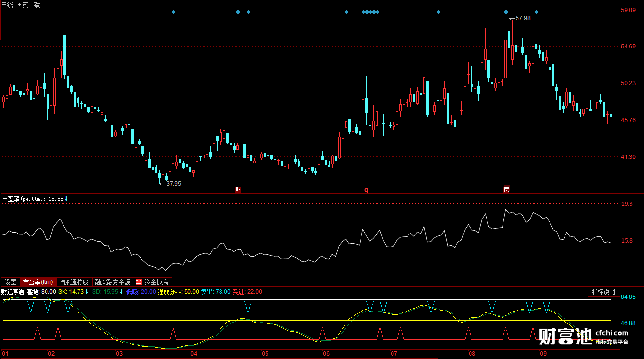
Task: Click the red q event marker
Action: 366,190
